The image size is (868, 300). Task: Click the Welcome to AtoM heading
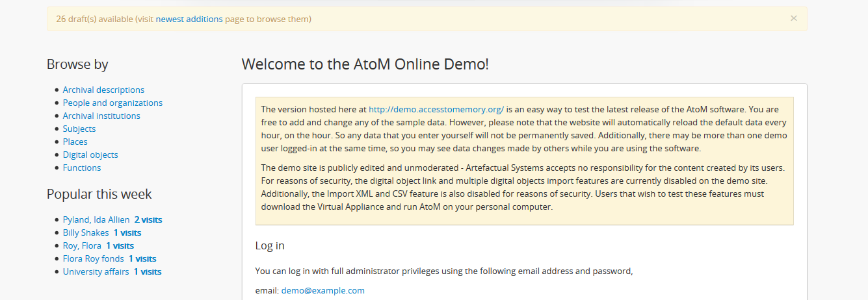tap(365, 64)
